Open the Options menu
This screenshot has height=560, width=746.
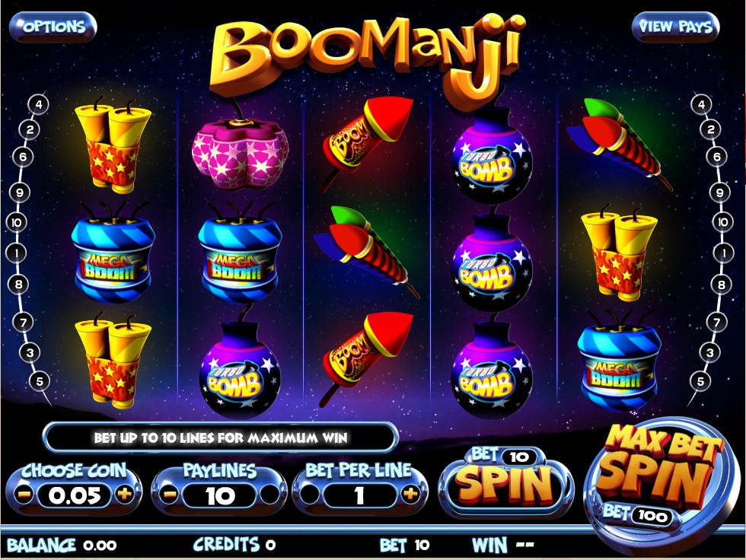click(x=53, y=27)
